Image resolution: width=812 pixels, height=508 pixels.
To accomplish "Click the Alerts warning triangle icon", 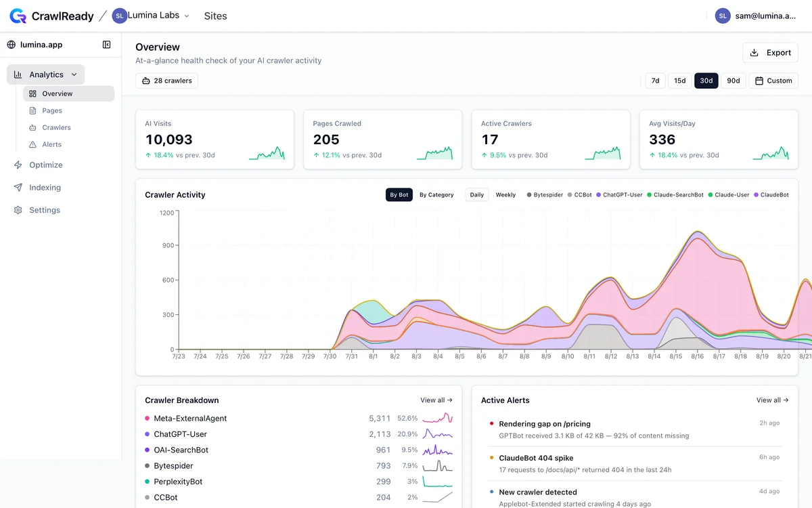I will [32, 144].
